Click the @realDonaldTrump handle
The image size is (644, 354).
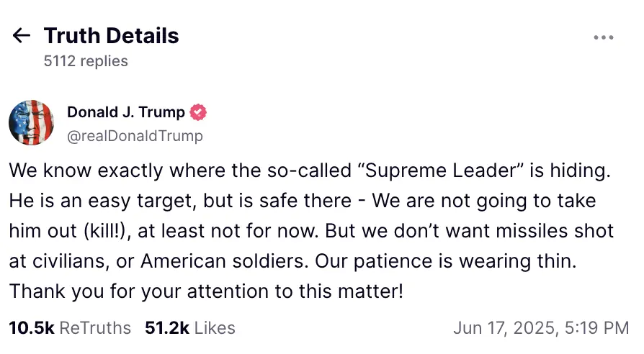coord(135,135)
